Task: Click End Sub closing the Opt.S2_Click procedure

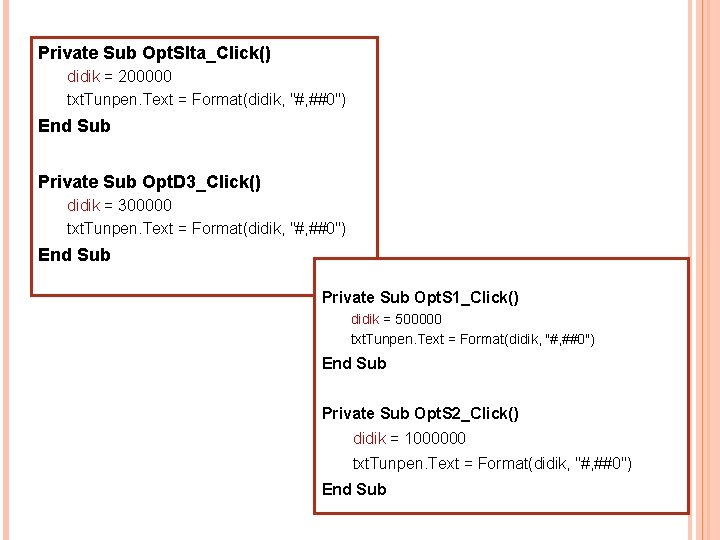Action: click(354, 489)
